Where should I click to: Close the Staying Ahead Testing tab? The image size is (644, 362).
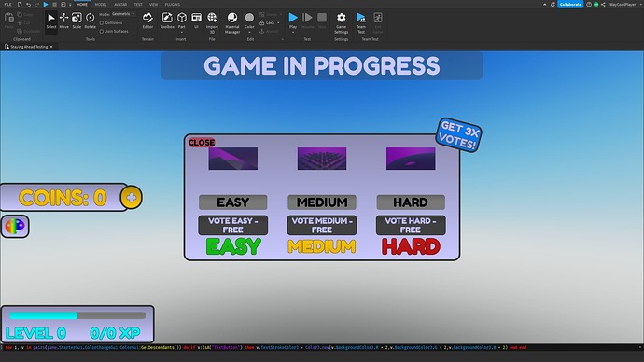51,47
